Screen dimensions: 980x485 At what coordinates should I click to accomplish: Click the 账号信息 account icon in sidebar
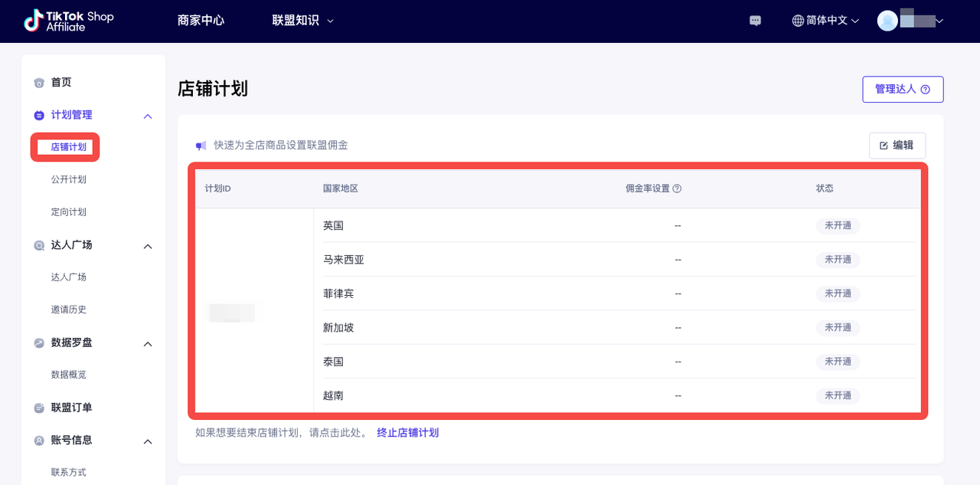pyautogui.click(x=38, y=440)
